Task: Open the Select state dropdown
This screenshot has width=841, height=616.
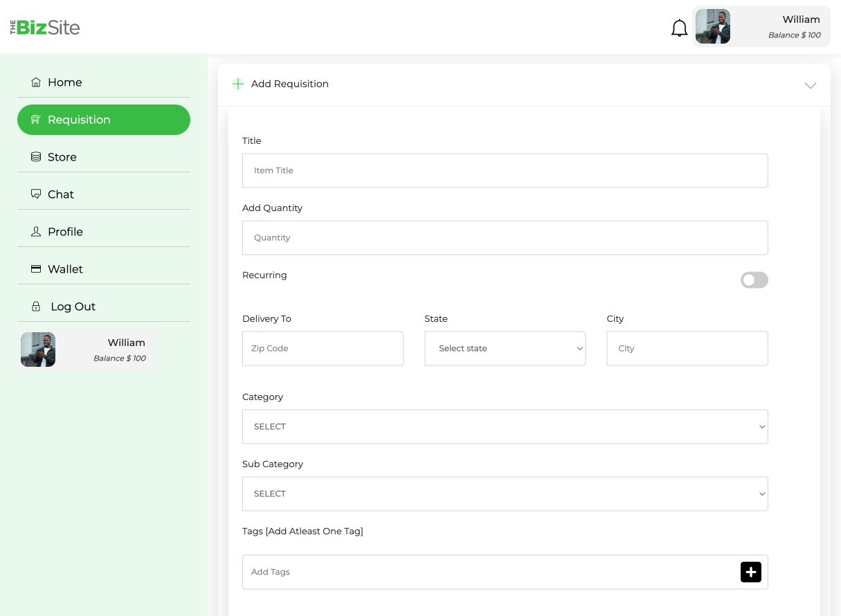Action: pos(505,348)
